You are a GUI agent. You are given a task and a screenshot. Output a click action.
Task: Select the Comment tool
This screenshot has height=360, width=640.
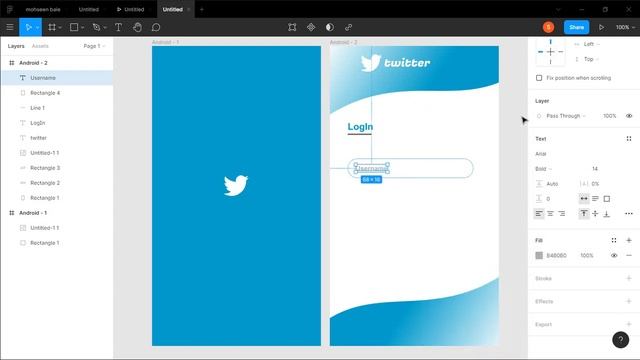tap(156, 27)
